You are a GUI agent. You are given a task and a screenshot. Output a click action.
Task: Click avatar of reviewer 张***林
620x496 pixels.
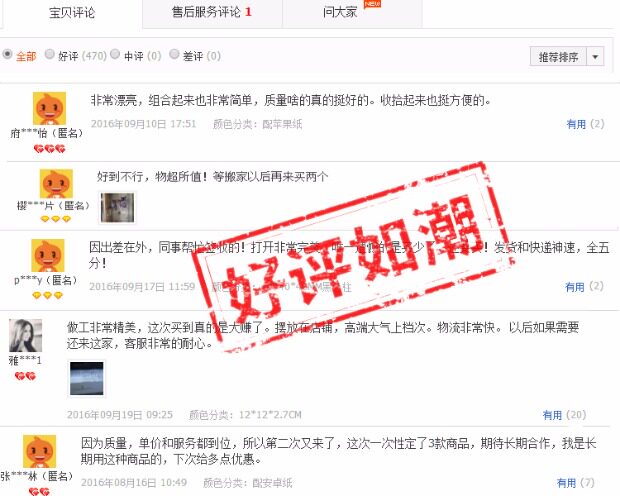pos(40,451)
